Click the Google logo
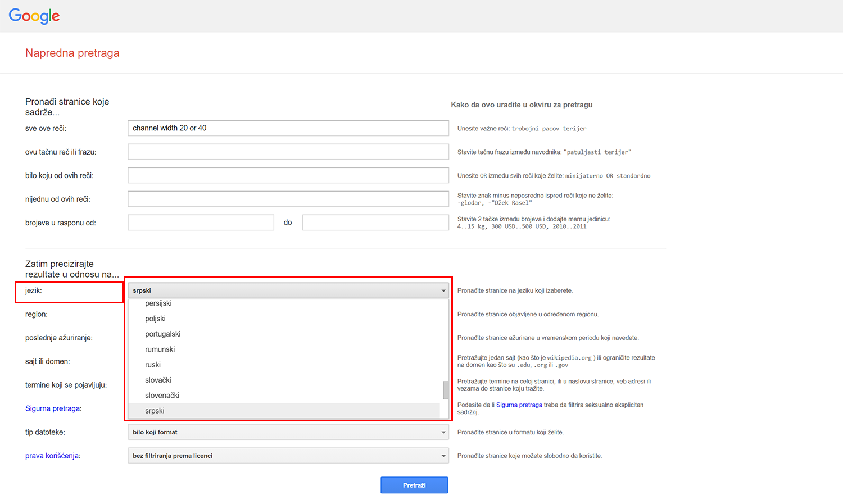Image resolution: width=843 pixels, height=504 pixels. pyautogui.click(x=34, y=16)
